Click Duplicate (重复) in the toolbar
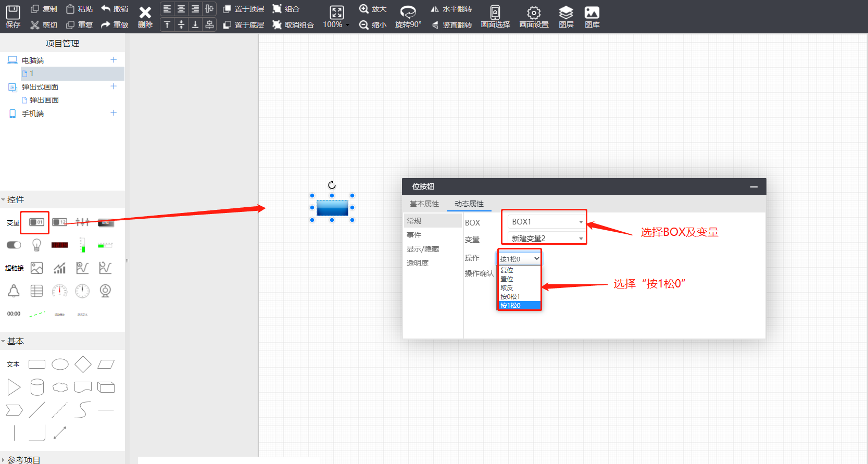The image size is (868, 464). 80,24
